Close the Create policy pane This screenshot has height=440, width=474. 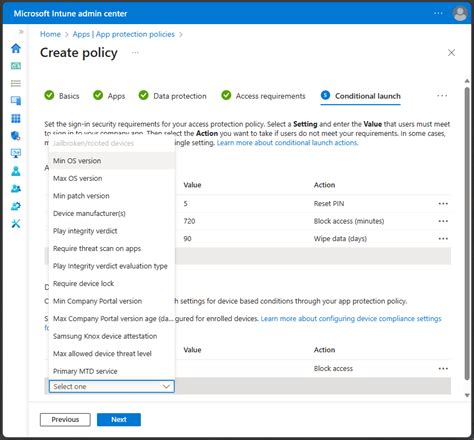pyautogui.click(x=451, y=53)
